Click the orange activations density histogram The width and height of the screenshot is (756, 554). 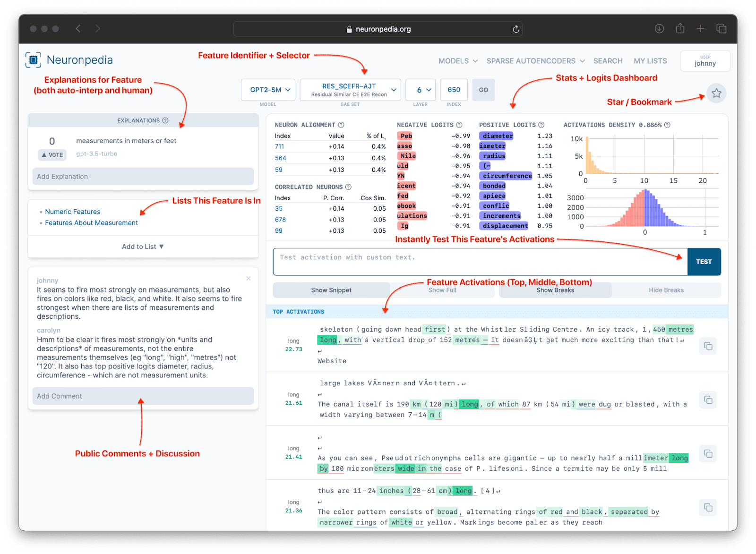click(652, 155)
